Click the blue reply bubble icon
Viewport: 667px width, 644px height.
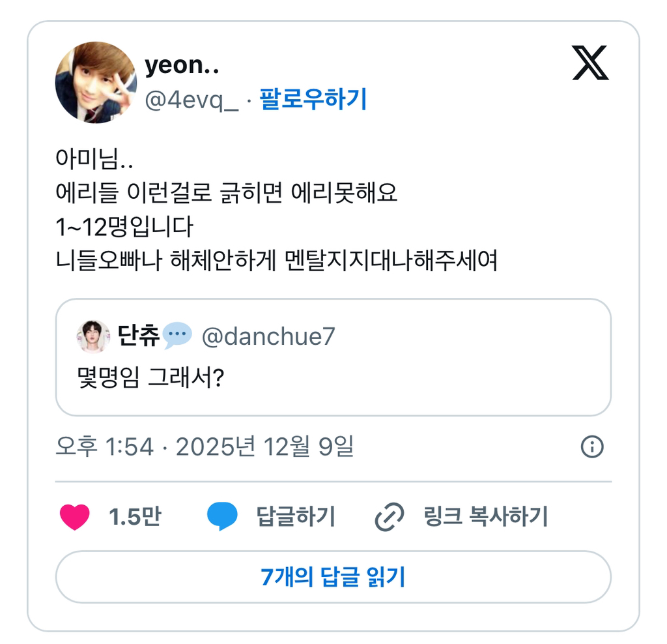(222, 516)
